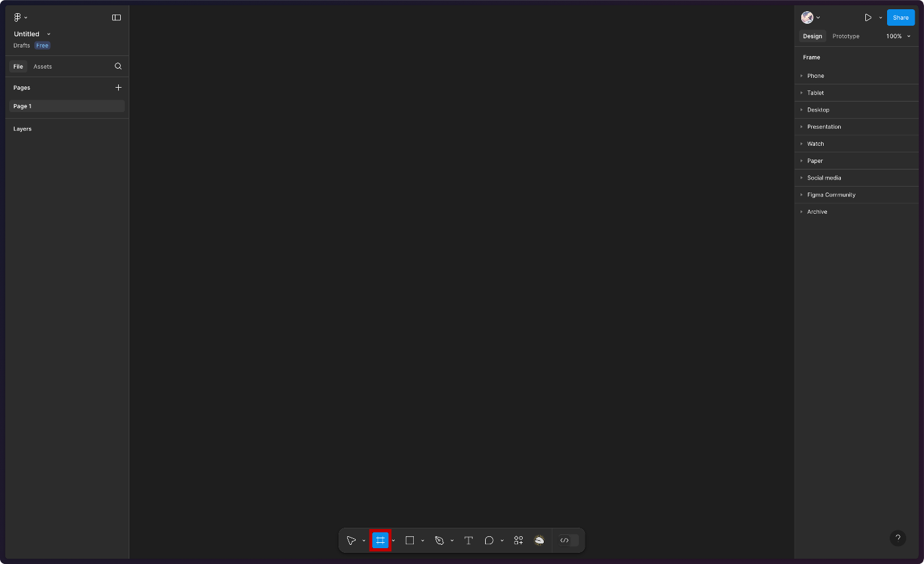Open the Figma main menu logo
This screenshot has width=924, height=564.
coord(18,17)
